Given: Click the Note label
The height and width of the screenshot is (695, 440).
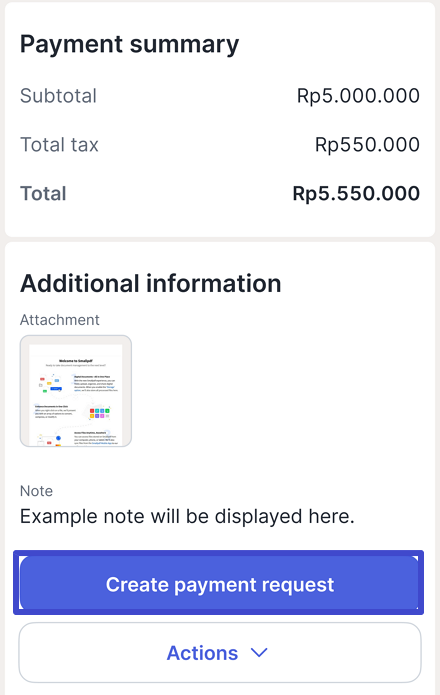Looking at the screenshot, I should pos(36,491).
